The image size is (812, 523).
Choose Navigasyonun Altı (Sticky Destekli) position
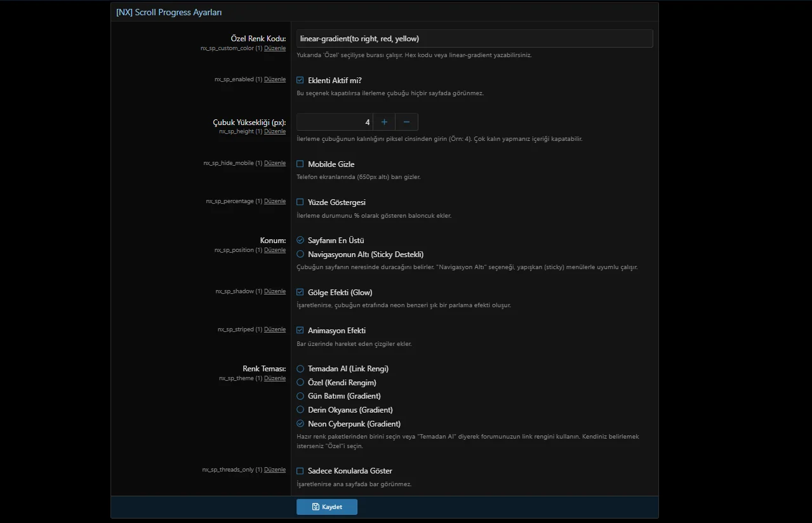coord(300,254)
